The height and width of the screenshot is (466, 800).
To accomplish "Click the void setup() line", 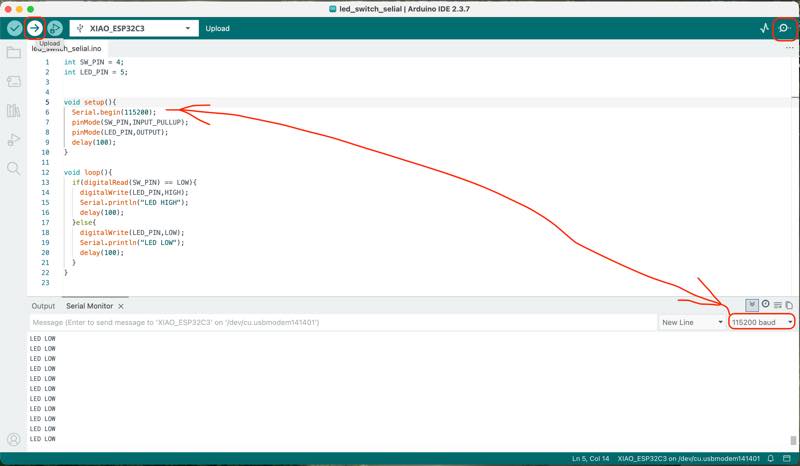I will [90, 102].
